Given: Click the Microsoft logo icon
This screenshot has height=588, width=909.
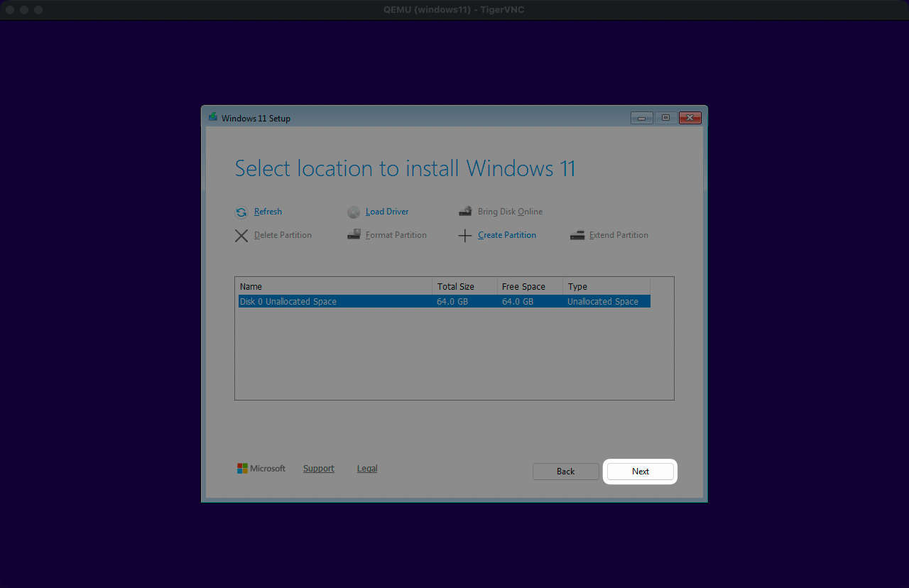Looking at the screenshot, I should click(x=243, y=469).
